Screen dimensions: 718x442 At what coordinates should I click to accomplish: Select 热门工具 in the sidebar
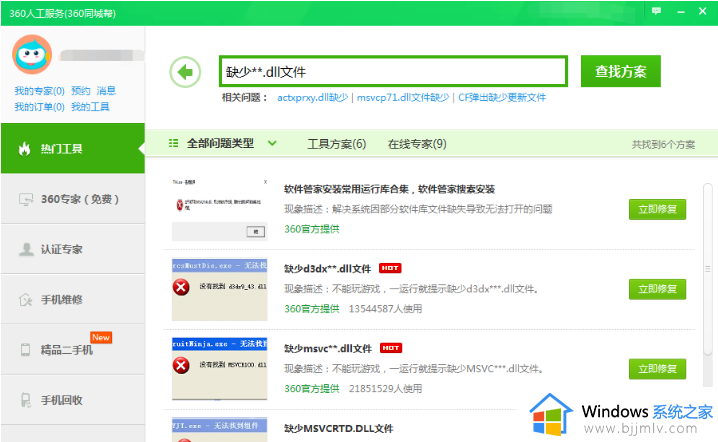73,148
